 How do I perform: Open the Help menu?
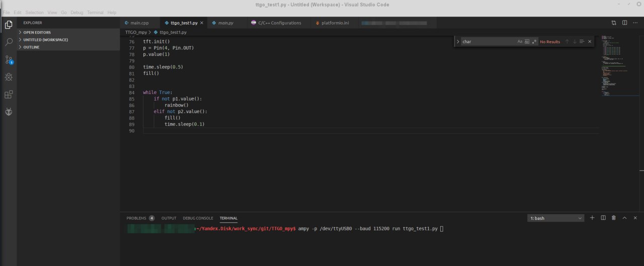112,12
